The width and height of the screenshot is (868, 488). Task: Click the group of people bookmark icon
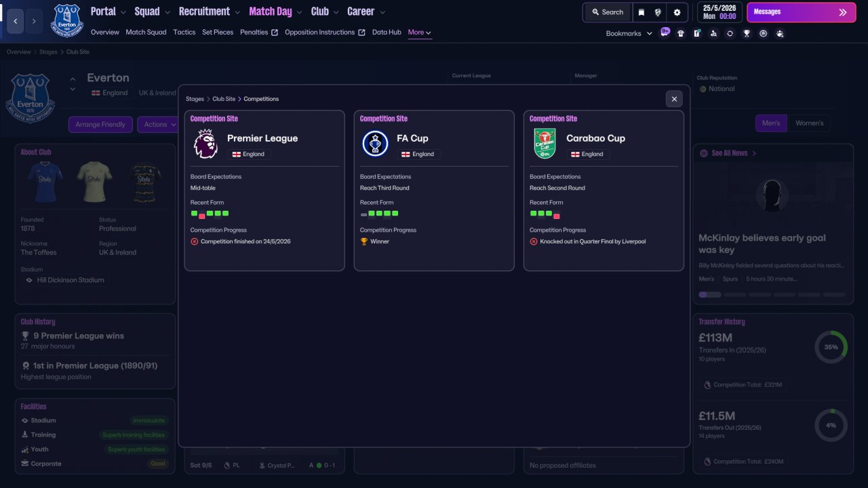tap(780, 33)
